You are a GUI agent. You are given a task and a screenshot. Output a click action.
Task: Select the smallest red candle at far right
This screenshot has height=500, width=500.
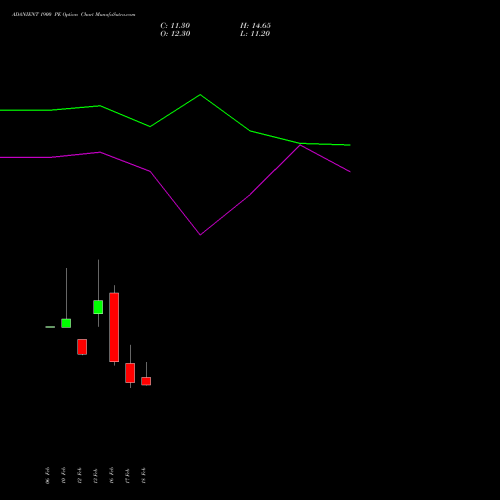pos(146,381)
